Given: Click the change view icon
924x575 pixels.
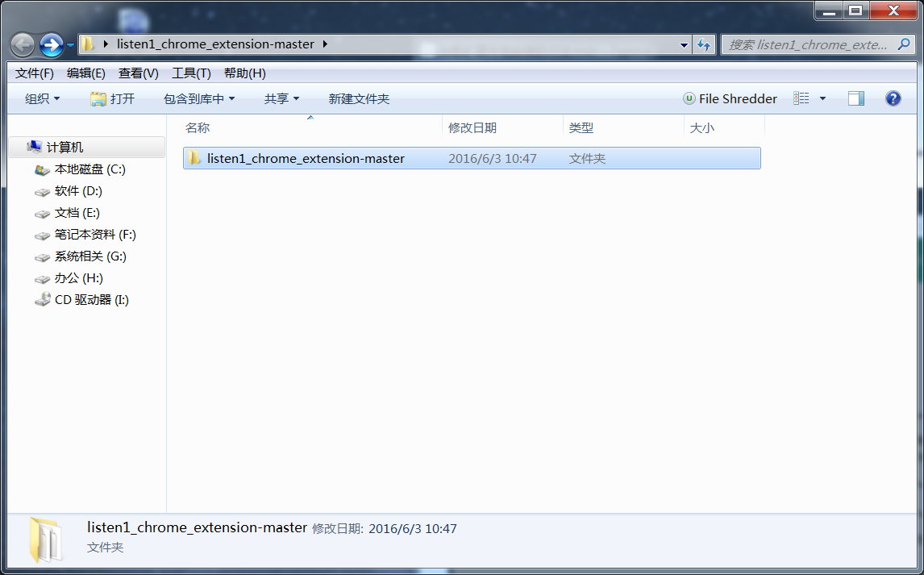Looking at the screenshot, I should 801,98.
